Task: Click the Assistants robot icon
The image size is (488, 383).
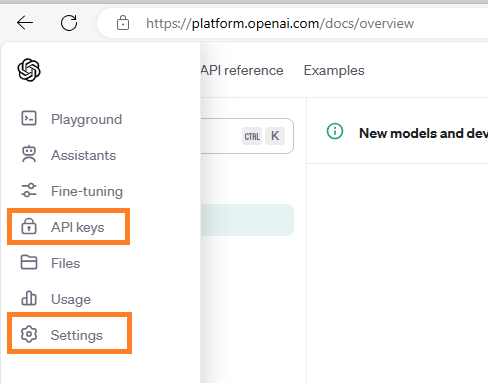Action: (29, 154)
